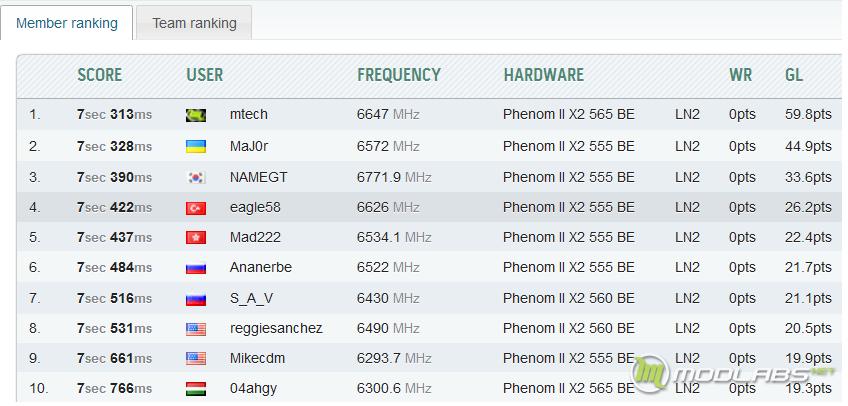
Task: Switch to the Team ranking tab
Action: [x=194, y=23]
